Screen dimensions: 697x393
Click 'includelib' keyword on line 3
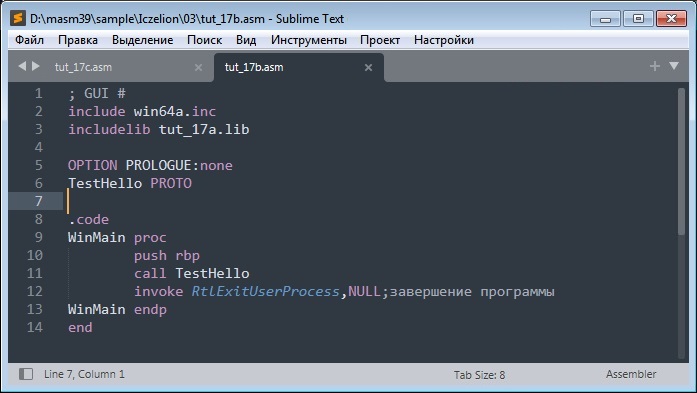point(109,129)
